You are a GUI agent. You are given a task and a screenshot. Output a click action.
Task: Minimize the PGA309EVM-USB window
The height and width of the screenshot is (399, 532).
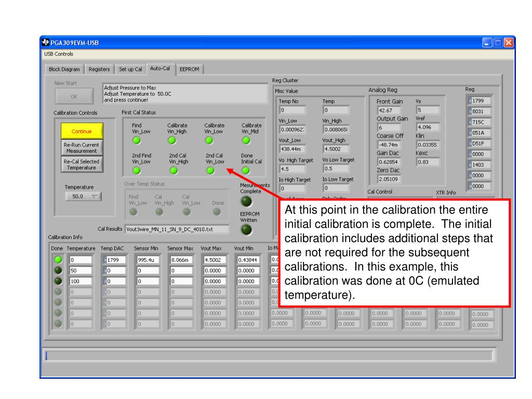[x=487, y=43]
